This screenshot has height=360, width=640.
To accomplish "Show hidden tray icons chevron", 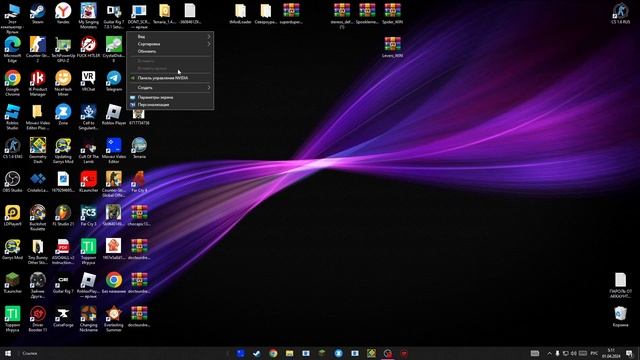I will tap(549, 353).
